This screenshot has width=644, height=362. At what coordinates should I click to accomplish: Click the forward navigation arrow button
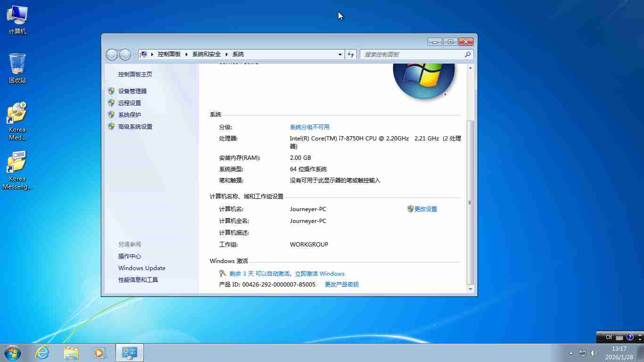click(125, 55)
